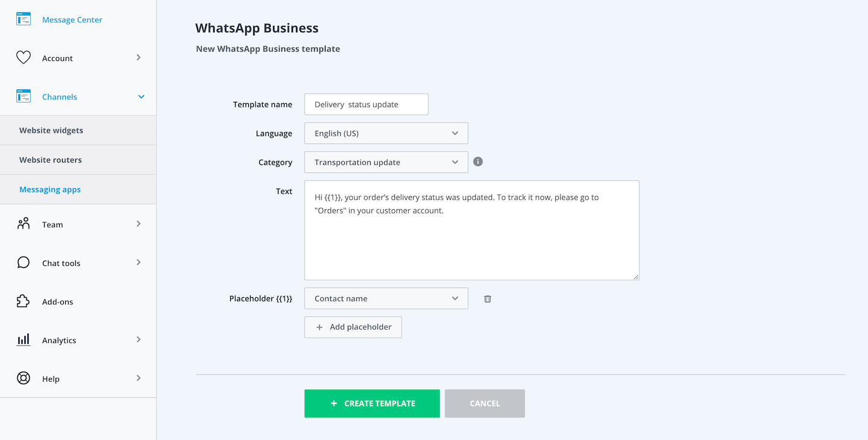Click the Add-ons puzzle piece icon

(x=24, y=301)
